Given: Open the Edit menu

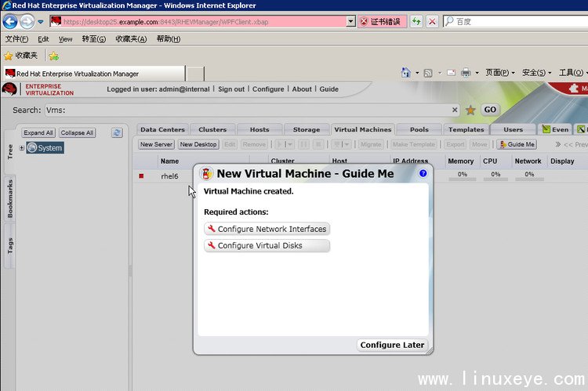Looking at the screenshot, I should click(43, 39).
